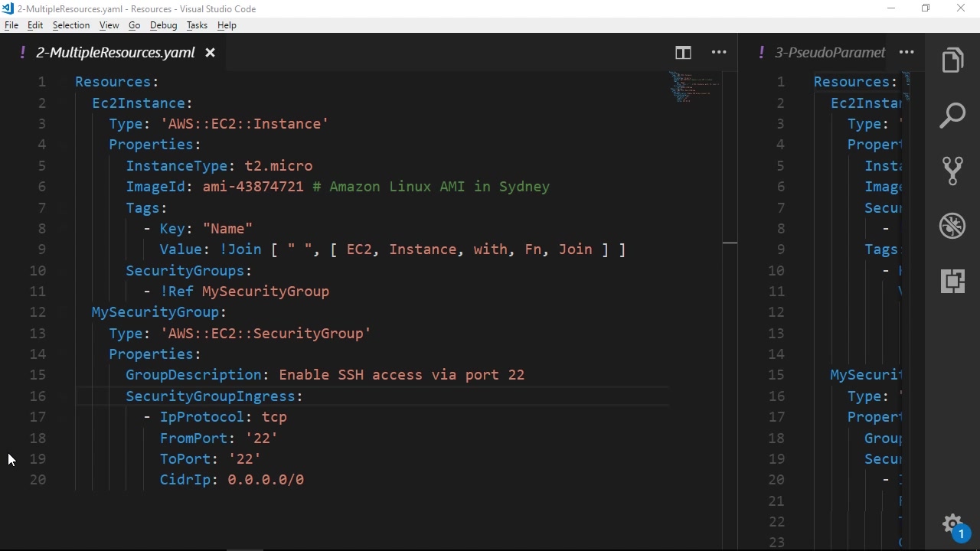Click 'IpProtocol' key on line 17

(x=202, y=417)
